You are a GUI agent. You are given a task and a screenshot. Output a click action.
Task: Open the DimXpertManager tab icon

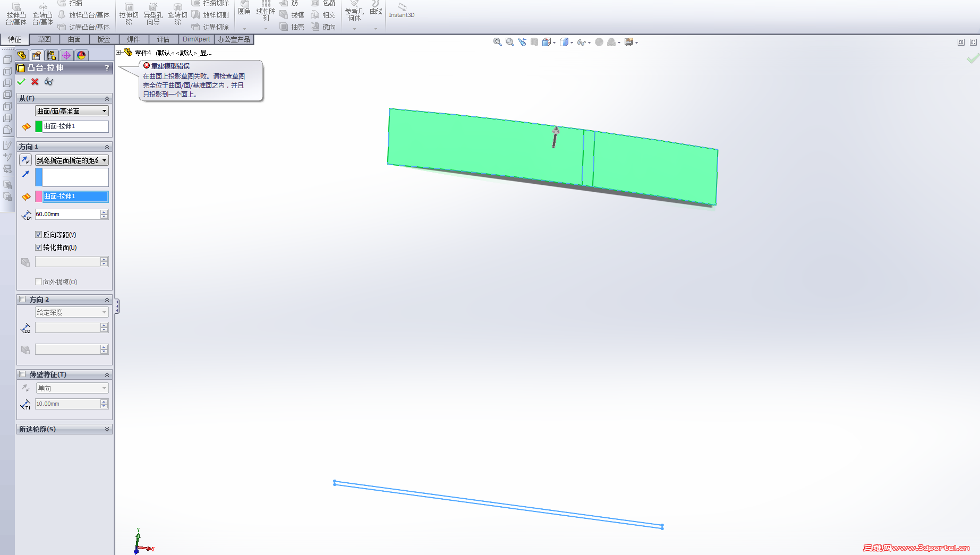pyautogui.click(x=66, y=55)
